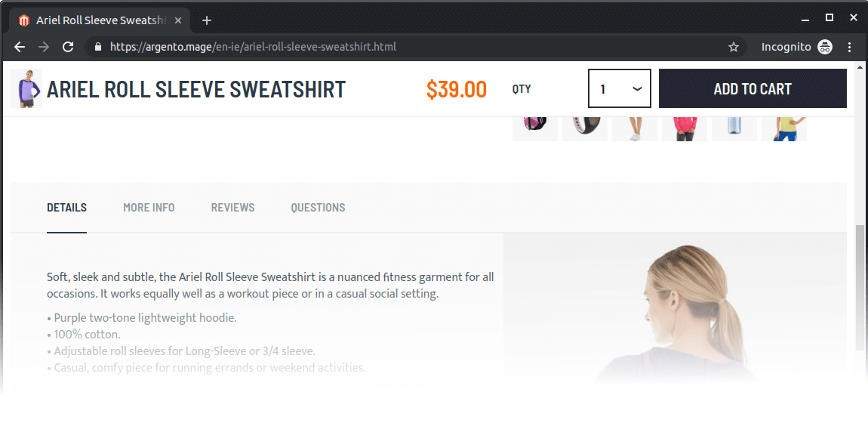
Task: Click the sweatshirt product thumbnail in header
Action: (x=26, y=88)
